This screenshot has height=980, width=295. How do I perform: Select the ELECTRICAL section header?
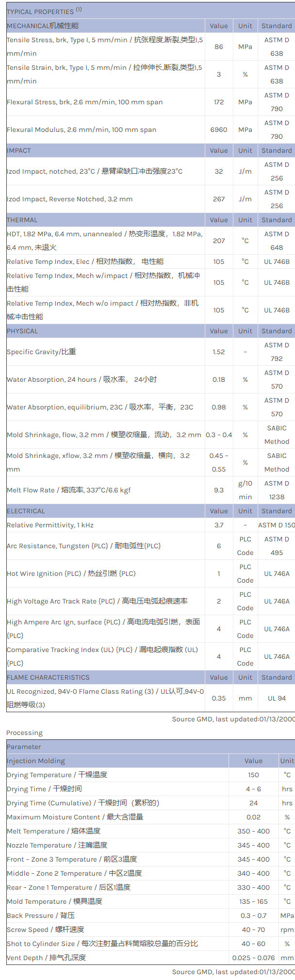[x=26, y=511]
